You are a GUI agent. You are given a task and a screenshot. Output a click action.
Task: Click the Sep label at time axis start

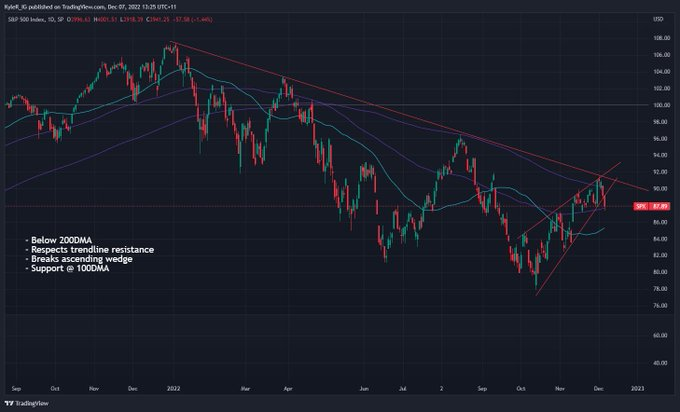(x=16, y=389)
